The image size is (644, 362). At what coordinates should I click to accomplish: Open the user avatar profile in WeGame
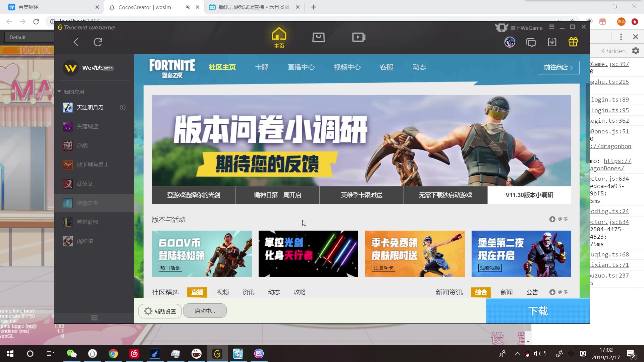(510, 42)
